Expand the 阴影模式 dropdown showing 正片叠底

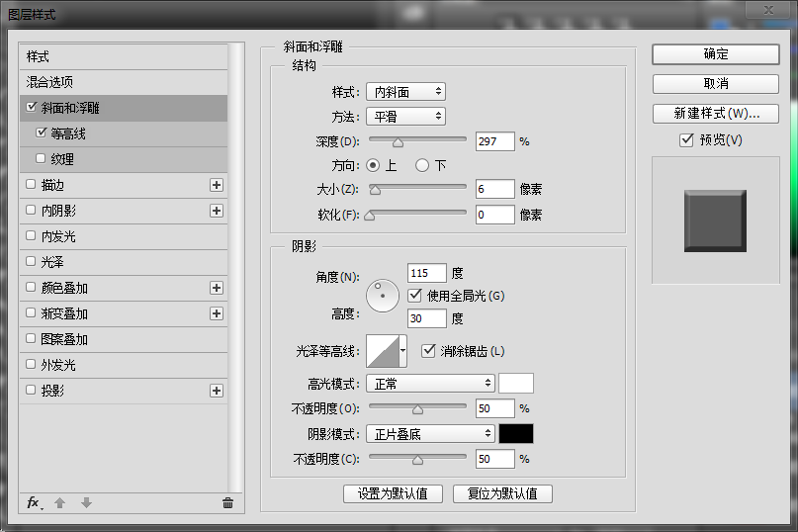[430, 433]
